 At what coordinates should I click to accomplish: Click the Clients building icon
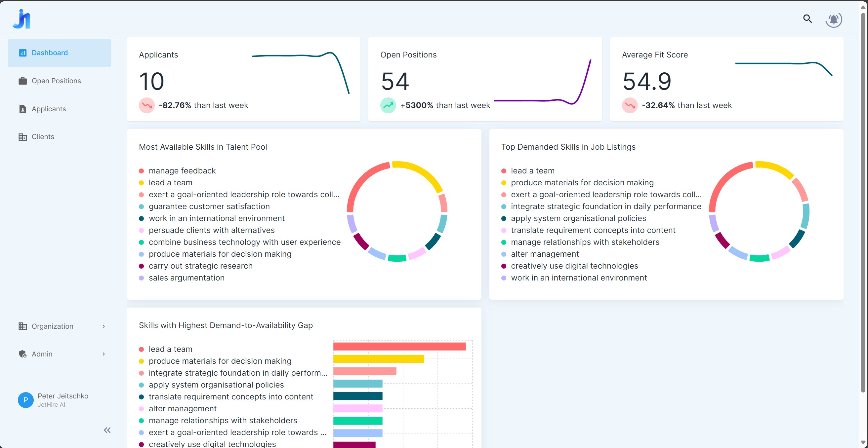click(x=22, y=137)
